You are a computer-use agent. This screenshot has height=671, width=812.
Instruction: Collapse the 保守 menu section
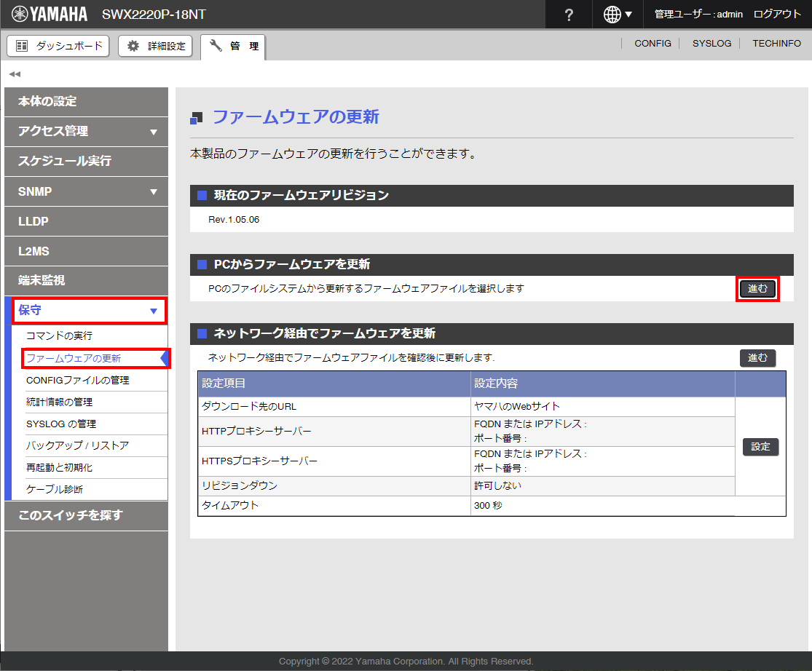[86, 311]
